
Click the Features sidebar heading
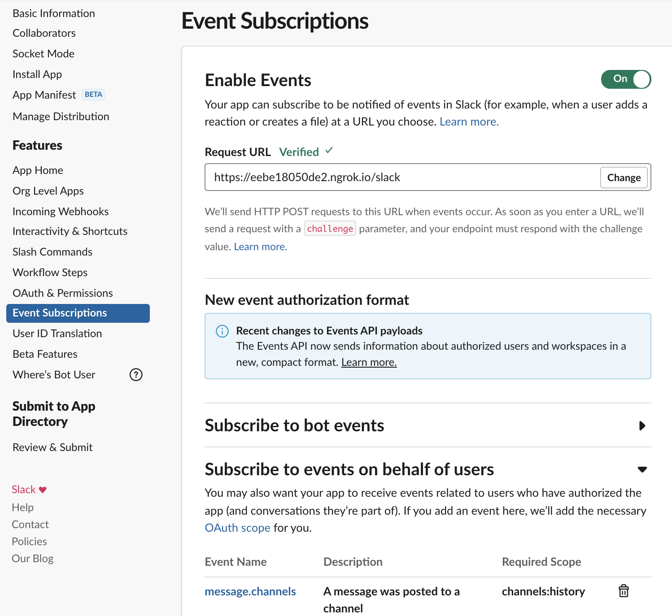[37, 145]
